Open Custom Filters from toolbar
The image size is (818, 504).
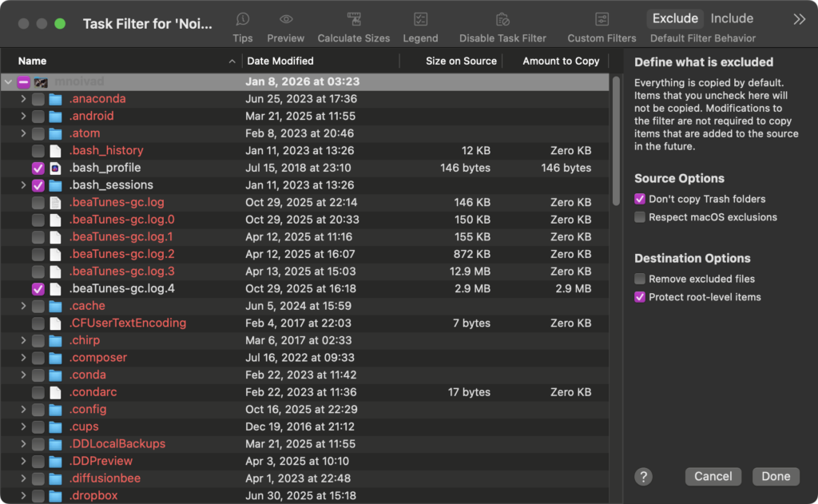[x=602, y=19]
